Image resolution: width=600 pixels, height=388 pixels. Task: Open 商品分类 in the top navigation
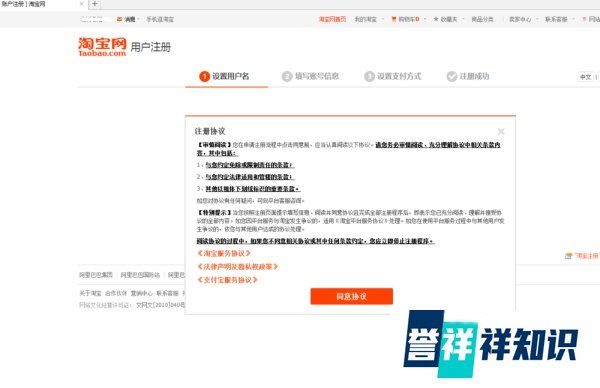click(483, 19)
